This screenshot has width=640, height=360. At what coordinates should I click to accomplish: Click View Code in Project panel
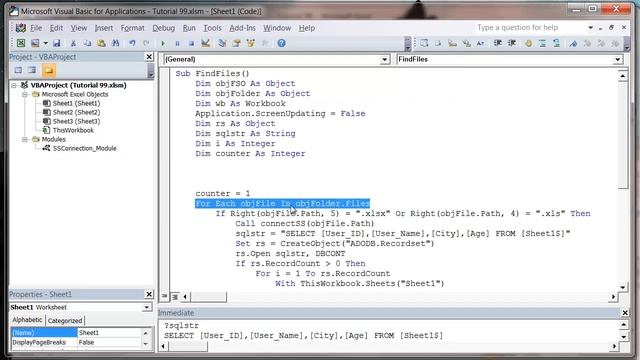tap(18, 70)
